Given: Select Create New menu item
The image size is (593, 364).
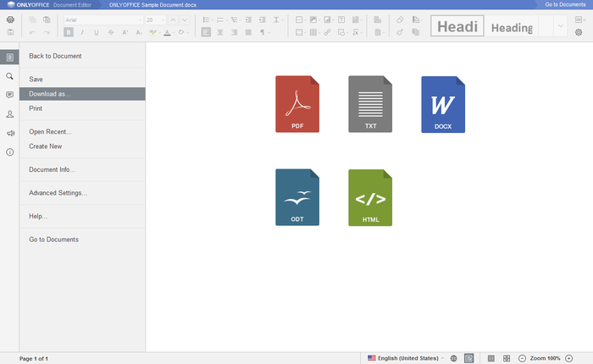Looking at the screenshot, I should click(x=82, y=146).
